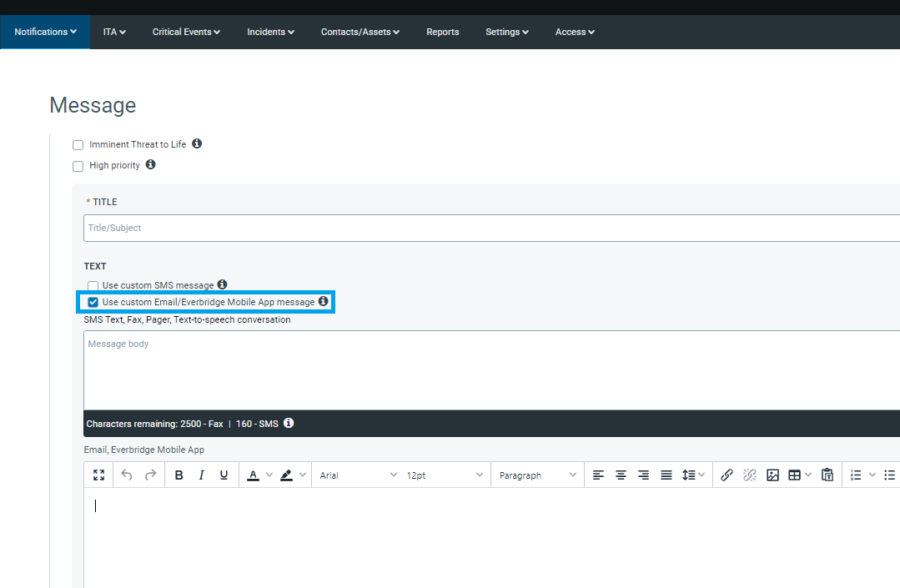Viewport: 900px width, 588px height.
Task: Open the 12pt font size dropdown
Action: point(444,475)
